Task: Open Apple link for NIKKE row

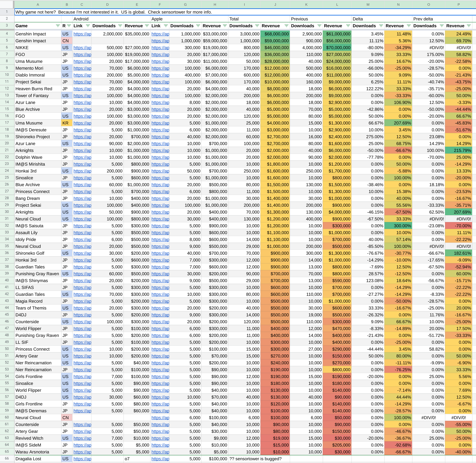Action: click(160, 48)
